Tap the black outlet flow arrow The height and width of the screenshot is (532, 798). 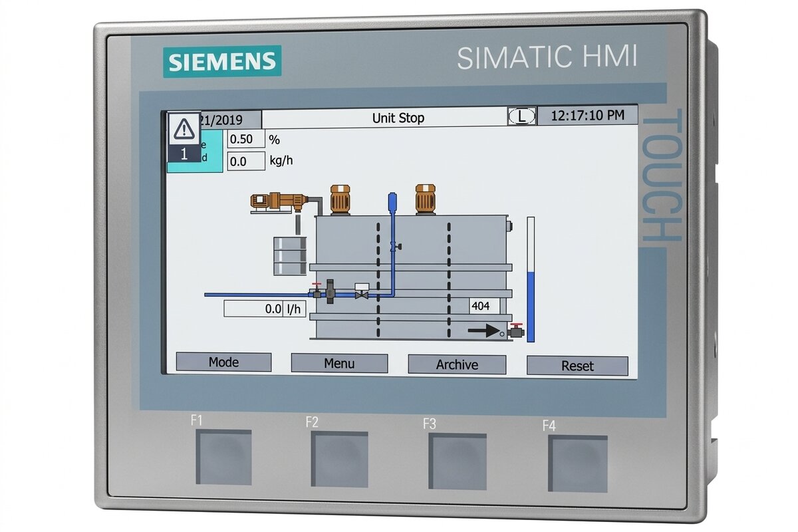[485, 331]
